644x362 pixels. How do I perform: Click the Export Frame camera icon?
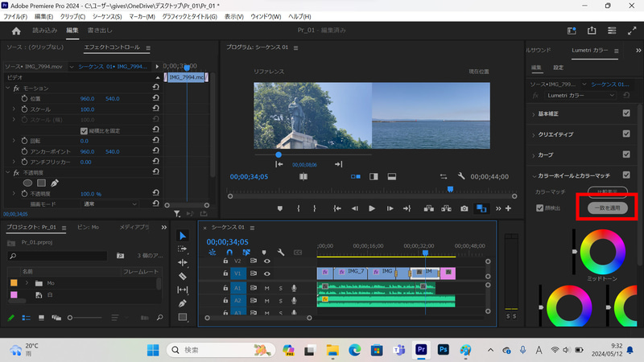pos(464,208)
